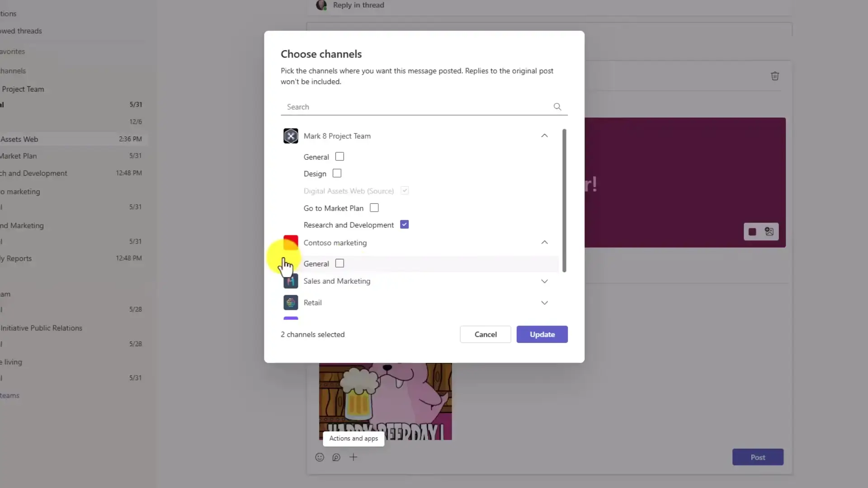Click the Cancel button
This screenshot has height=488, width=868.
[486, 334]
